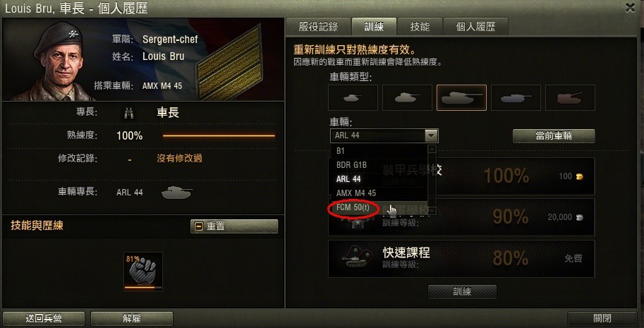Click the 當前車輛 button
This screenshot has height=328, width=644.
(554, 136)
